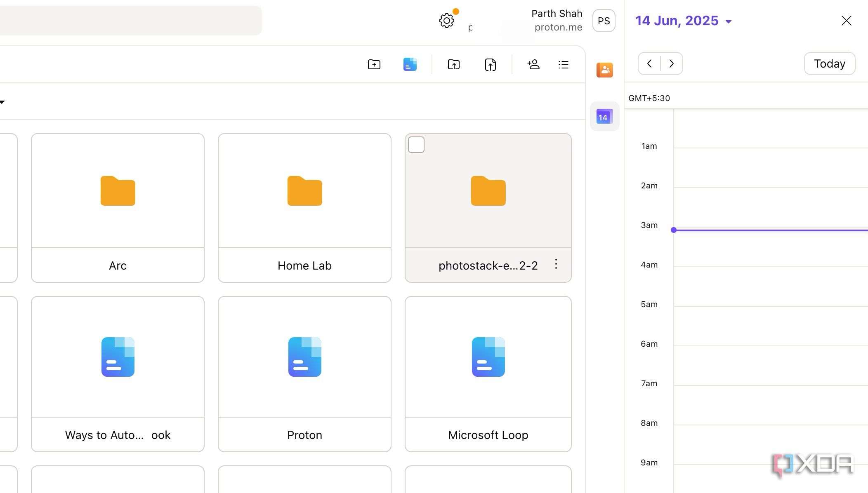Go to next day in calendar
868x493 pixels.
(x=672, y=63)
